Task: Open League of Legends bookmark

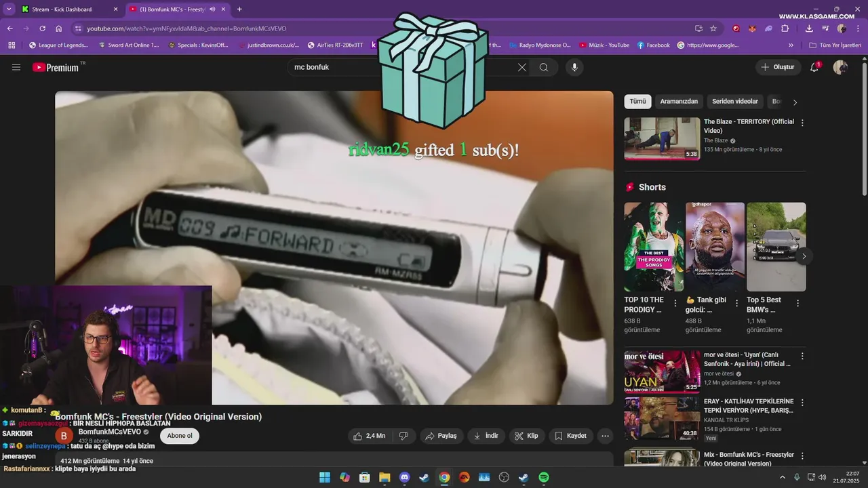Action: pyautogui.click(x=58, y=45)
